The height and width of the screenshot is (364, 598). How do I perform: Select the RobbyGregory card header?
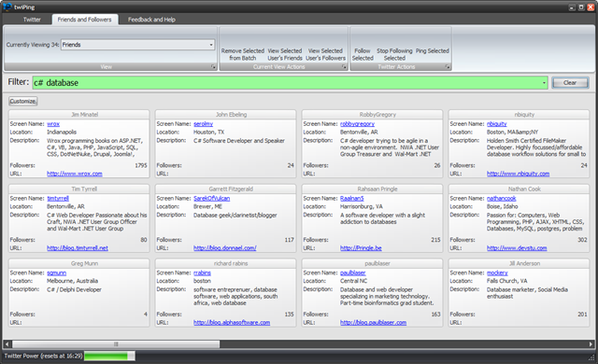(372, 115)
